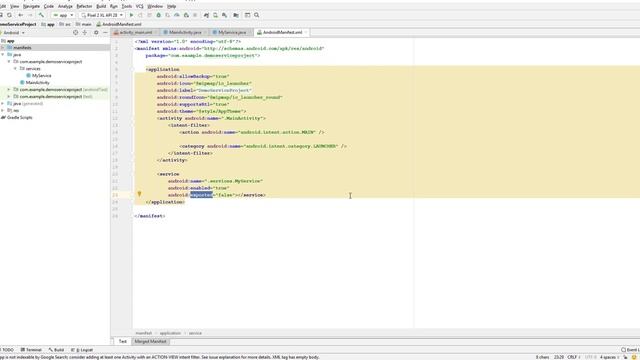
Task: Open Project panel settings gear icon
Action: coord(96,32)
